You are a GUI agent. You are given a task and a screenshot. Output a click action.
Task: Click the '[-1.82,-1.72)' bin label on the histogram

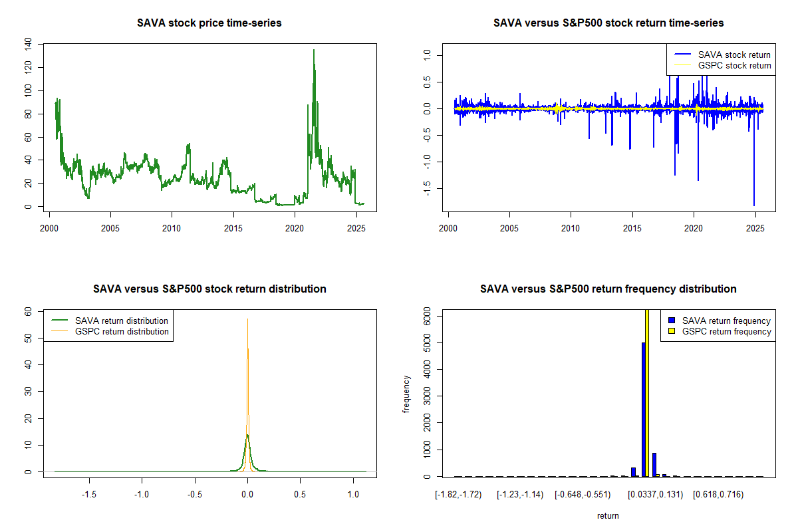pos(457,495)
